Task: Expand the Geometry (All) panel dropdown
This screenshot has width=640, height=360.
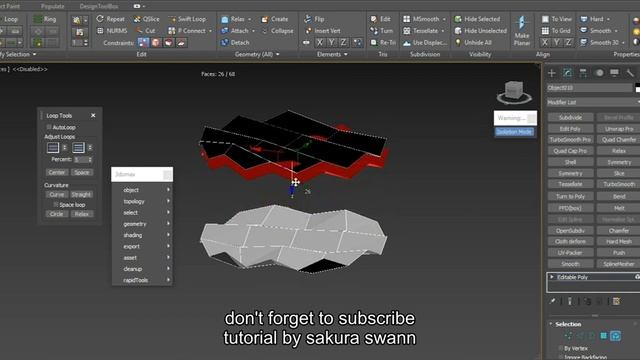Action: pyautogui.click(x=278, y=54)
